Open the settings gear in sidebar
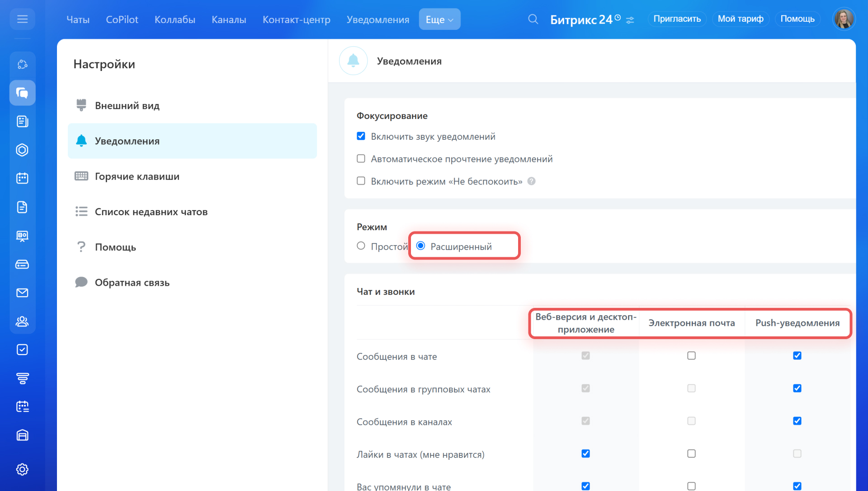Viewport: 868px width, 491px height. (22, 469)
